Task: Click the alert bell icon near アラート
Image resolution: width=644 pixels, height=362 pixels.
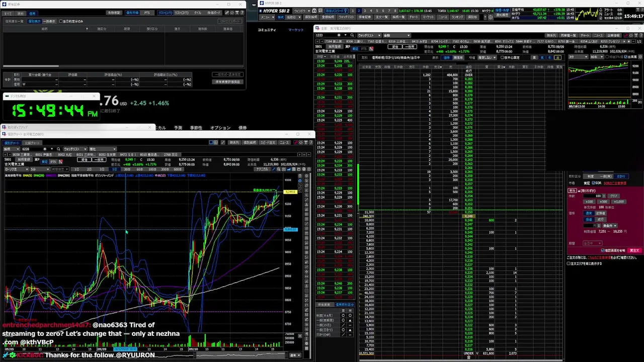Action: pyautogui.click(x=601, y=10)
